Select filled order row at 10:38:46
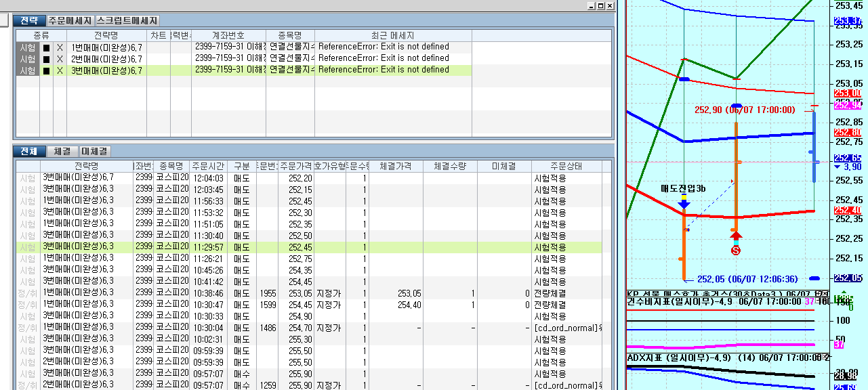 tap(308, 293)
